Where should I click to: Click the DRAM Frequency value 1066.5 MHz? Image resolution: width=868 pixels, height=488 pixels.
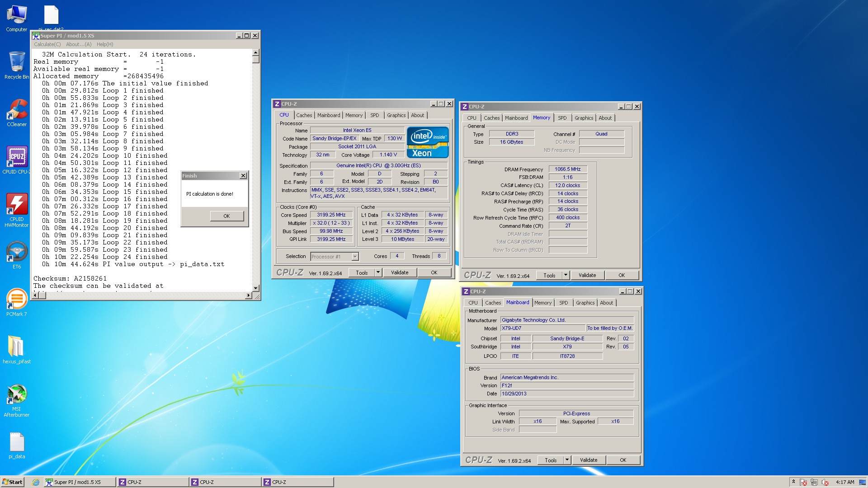[x=568, y=169]
